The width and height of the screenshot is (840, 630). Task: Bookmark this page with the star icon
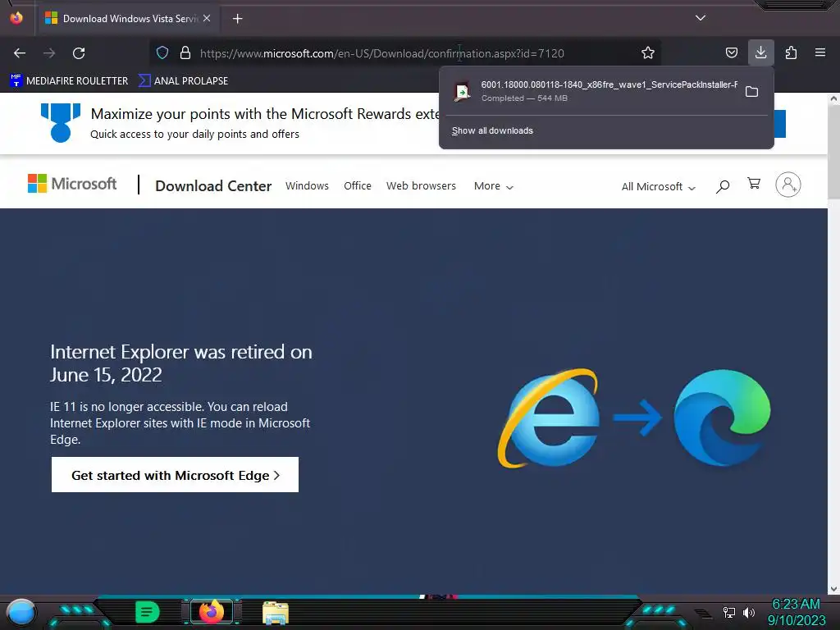coord(648,52)
